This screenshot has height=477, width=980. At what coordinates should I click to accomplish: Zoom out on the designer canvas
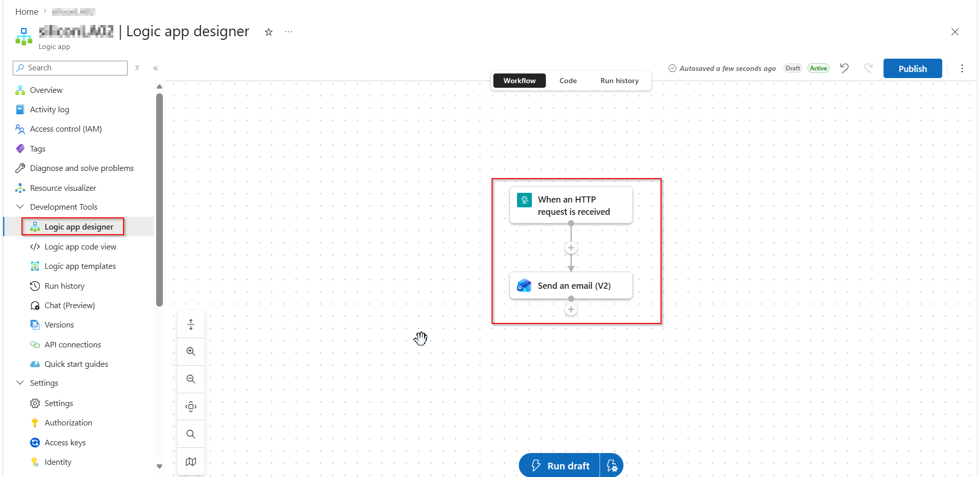pyautogui.click(x=191, y=379)
